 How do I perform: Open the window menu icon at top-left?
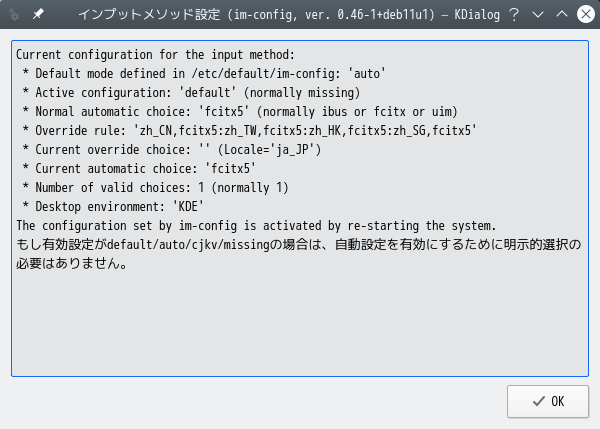tap(14, 15)
